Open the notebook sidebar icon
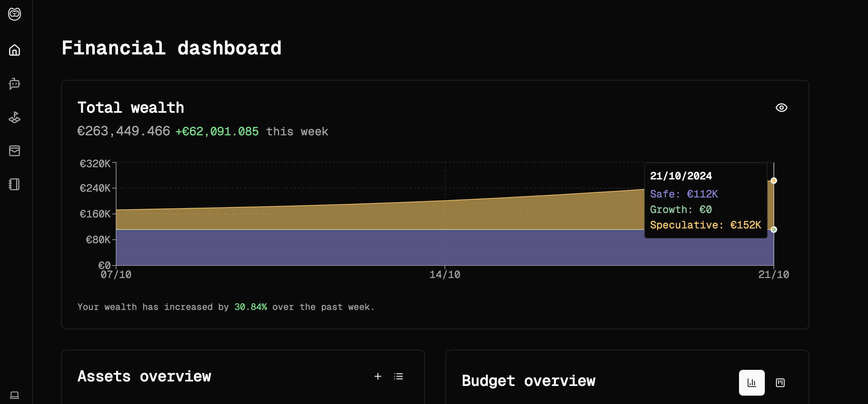Image resolution: width=868 pixels, height=404 pixels. tap(15, 184)
